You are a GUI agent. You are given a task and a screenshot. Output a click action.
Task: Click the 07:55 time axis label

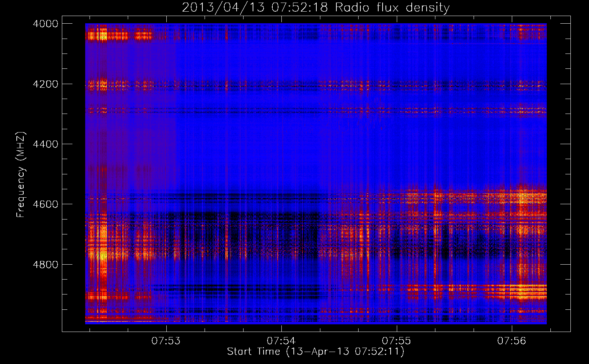(396, 341)
